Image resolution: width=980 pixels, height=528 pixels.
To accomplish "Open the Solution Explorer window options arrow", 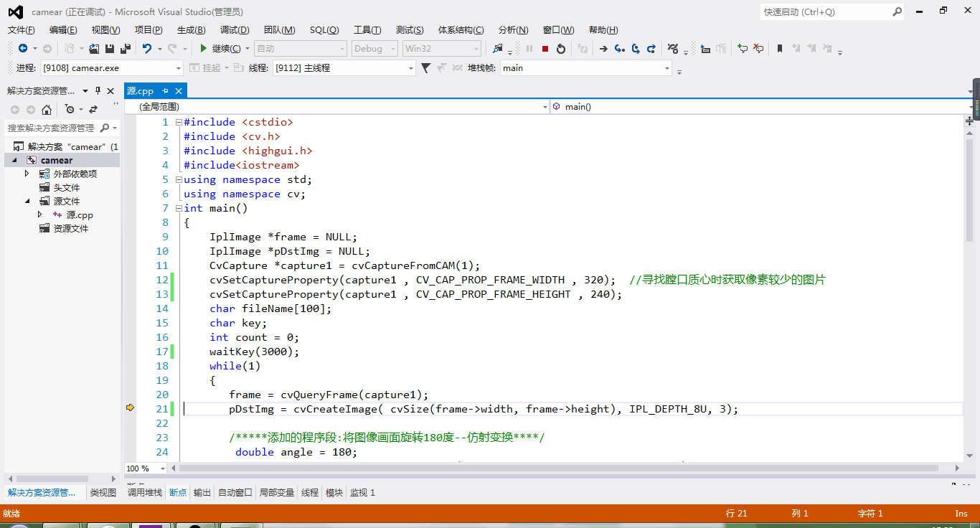I will 85,91.
